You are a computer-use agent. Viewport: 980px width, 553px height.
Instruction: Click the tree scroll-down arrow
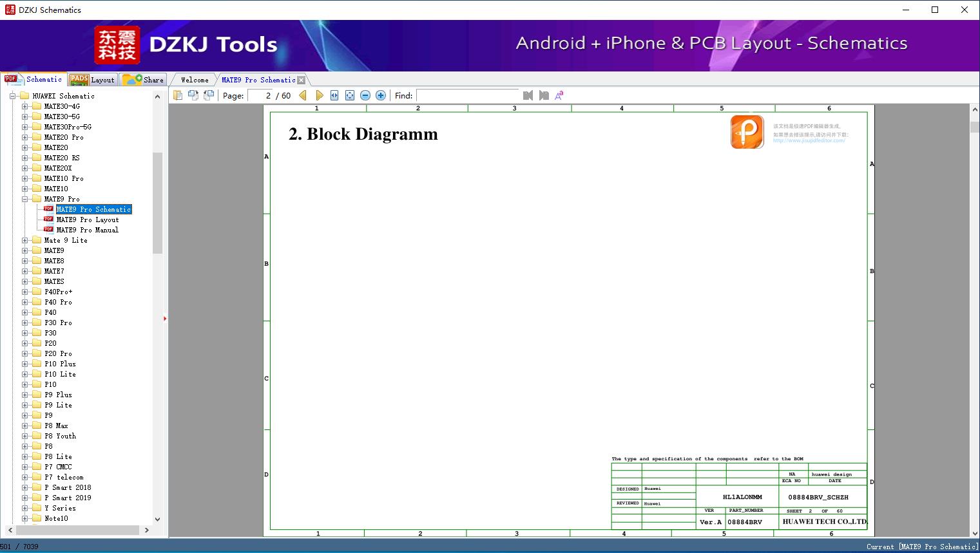point(158,519)
